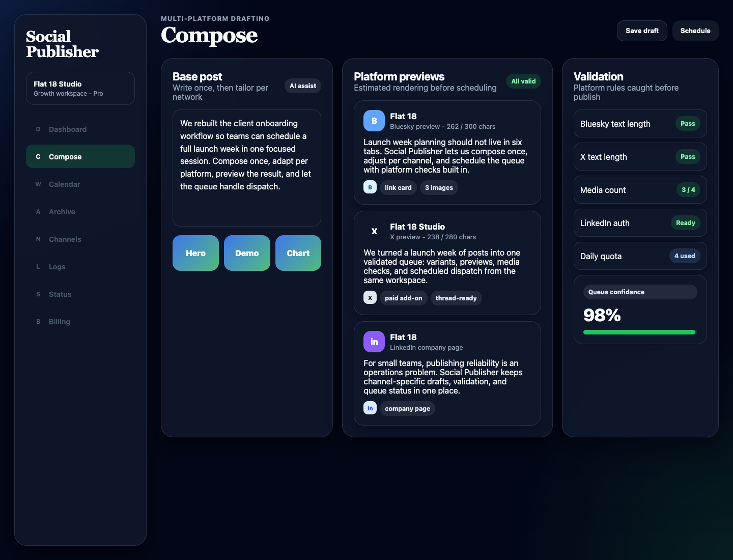
Task: Open Billing settings
Action: coord(80,322)
